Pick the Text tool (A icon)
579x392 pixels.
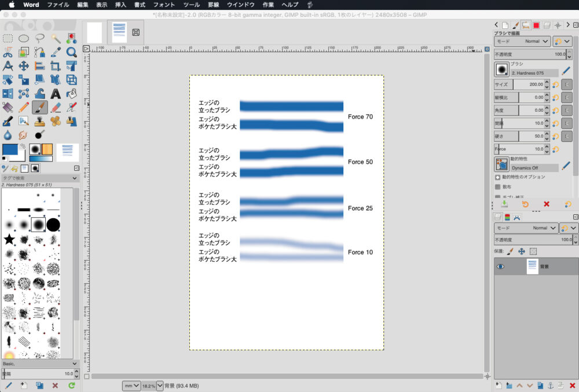(56, 93)
